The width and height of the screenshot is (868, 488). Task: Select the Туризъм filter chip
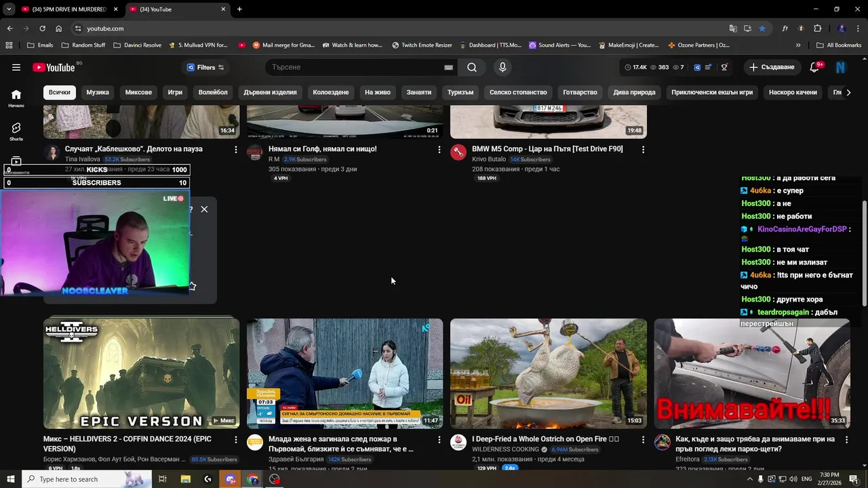pyautogui.click(x=460, y=92)
